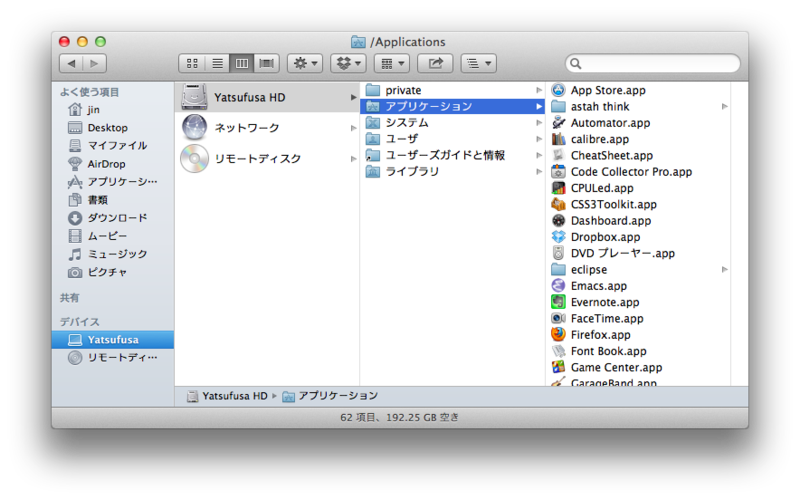
Task: Click the App Store.app icon
Action: point(559,90)
